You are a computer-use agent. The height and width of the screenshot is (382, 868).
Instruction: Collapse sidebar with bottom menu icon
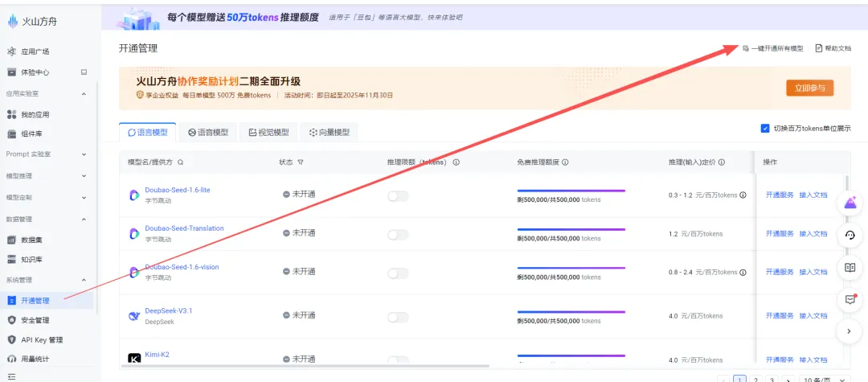pos(11,376)
